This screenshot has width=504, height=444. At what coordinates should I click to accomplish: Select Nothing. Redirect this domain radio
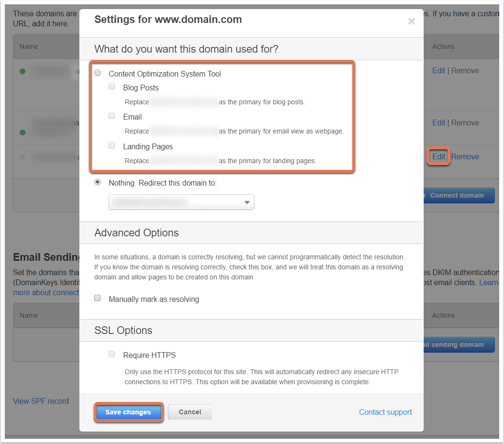click(98, 182)
